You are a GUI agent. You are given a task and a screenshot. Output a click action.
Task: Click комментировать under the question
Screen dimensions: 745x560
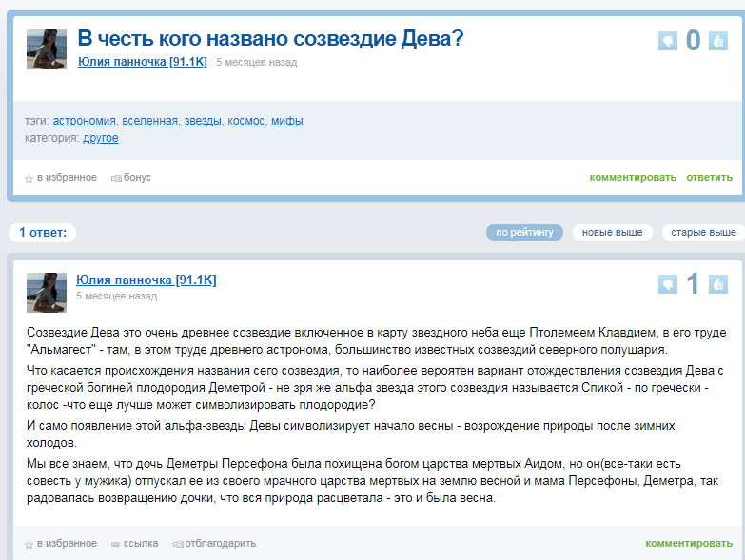point(633,178)
